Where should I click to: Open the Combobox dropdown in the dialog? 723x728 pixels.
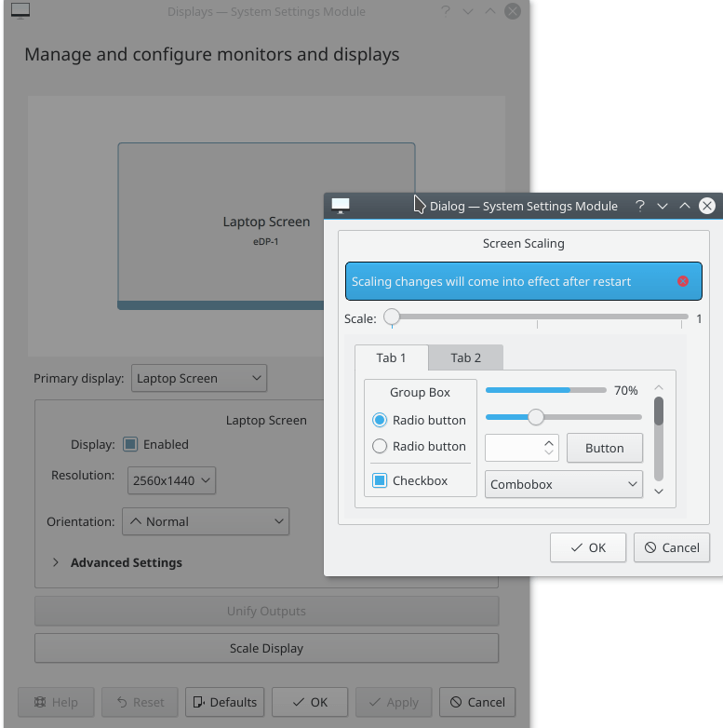click(564, 484)
